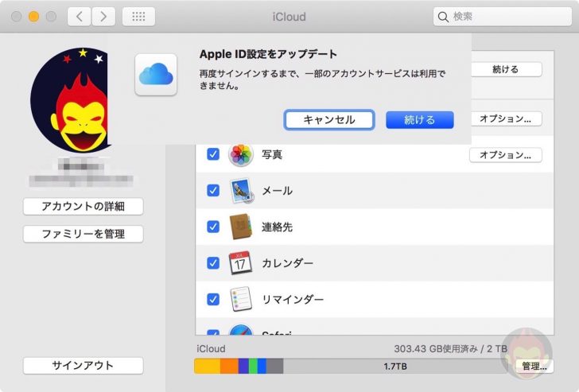Viewport: 579px width, 392px height.
Task: Cancel the Apple ID dialog with キャンセル
Action: (329, 120)
